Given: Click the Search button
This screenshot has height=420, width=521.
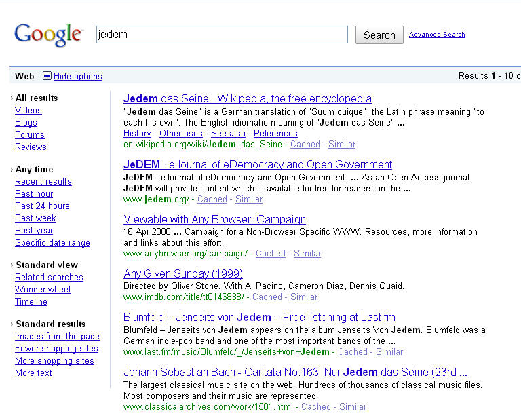Looking at the screenshot, I should tap(379, 35).
